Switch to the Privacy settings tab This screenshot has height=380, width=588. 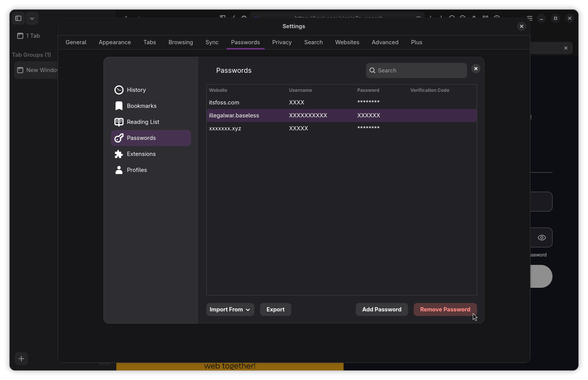[x=282, y=42]
